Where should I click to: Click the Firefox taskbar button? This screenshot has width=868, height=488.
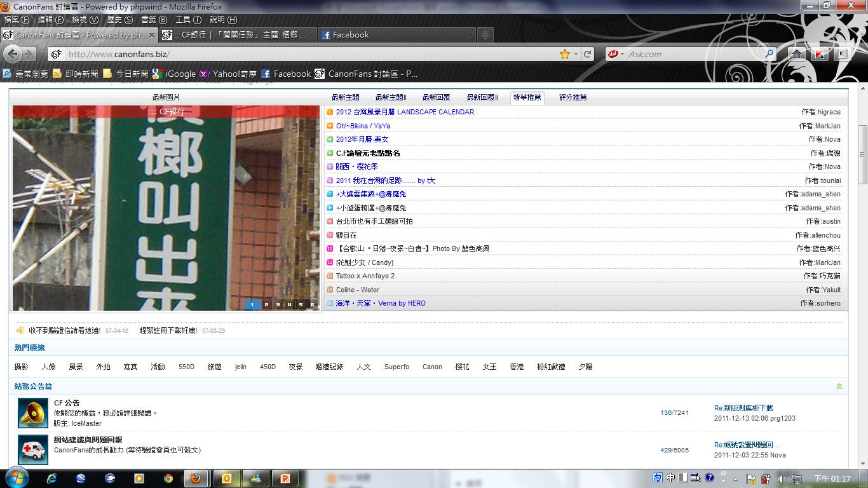click(x=196, y=478)
